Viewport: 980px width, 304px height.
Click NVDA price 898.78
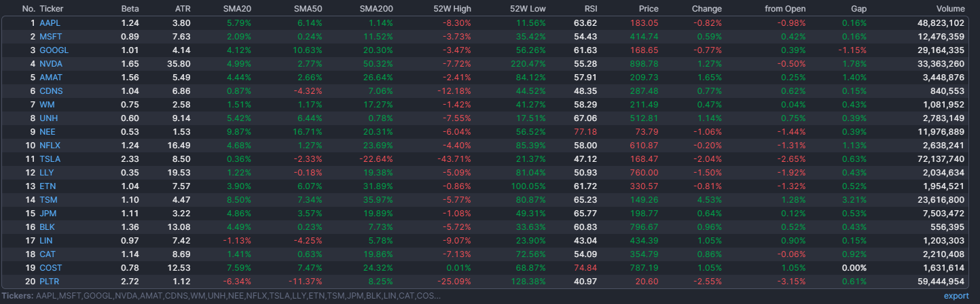point(645,64)
